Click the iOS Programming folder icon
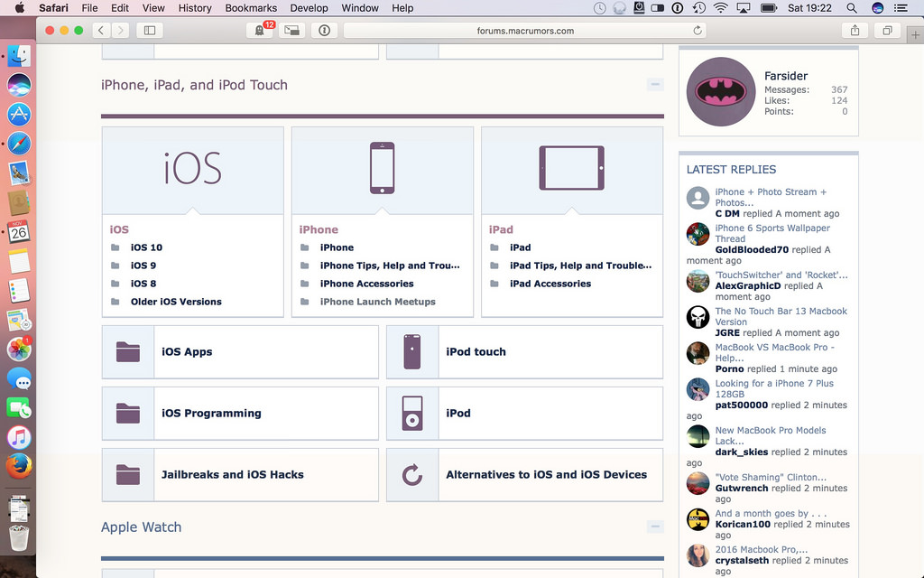This screenshot has height=578, width=924. (x=128, y=414)
